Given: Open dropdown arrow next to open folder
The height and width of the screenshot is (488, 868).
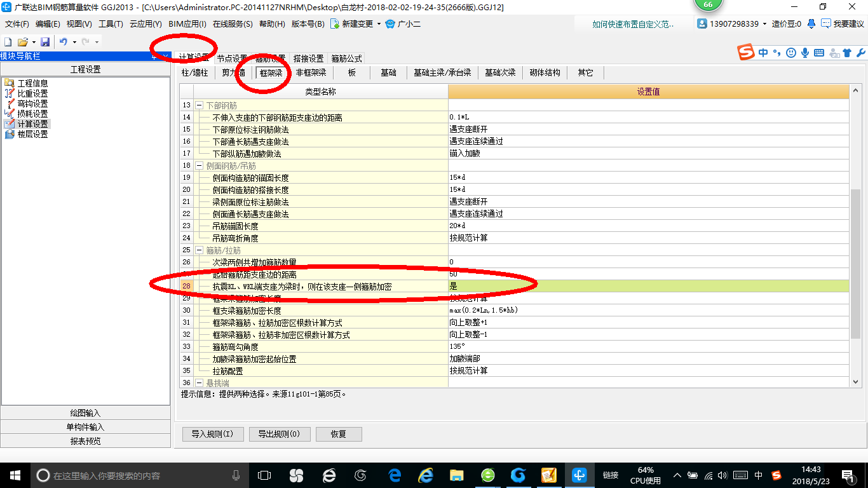Looking at the screenshot, I should click(33, 42).
